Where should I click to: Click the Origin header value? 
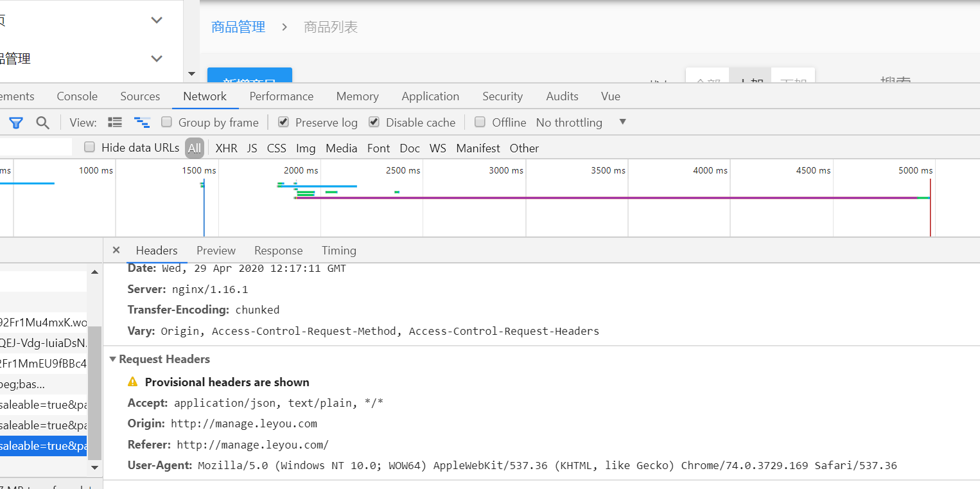[244, 423]
